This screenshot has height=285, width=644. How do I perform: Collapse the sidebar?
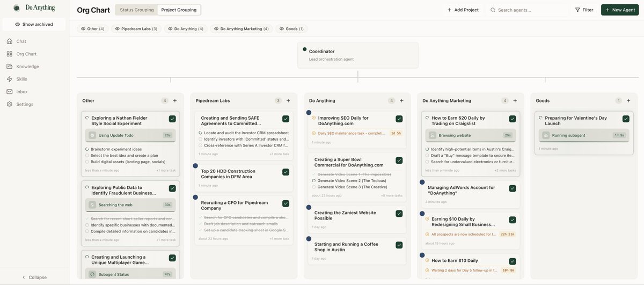pos(34,277)
